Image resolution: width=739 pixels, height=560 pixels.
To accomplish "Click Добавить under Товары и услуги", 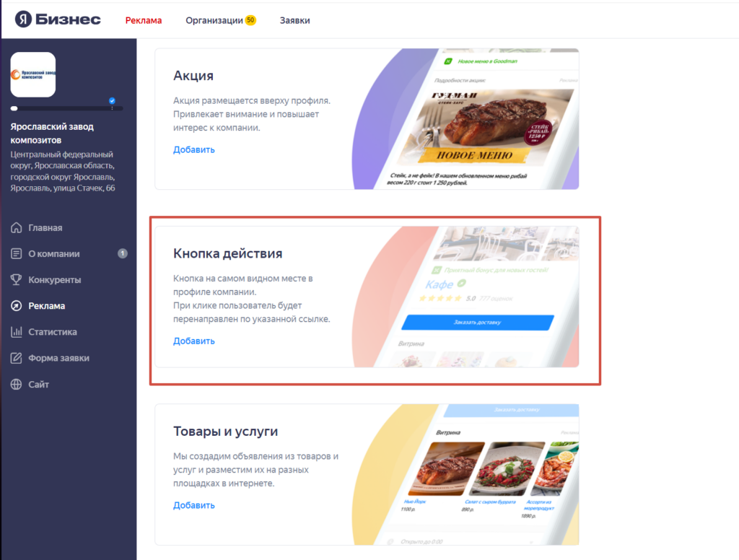I will point(193,505).
